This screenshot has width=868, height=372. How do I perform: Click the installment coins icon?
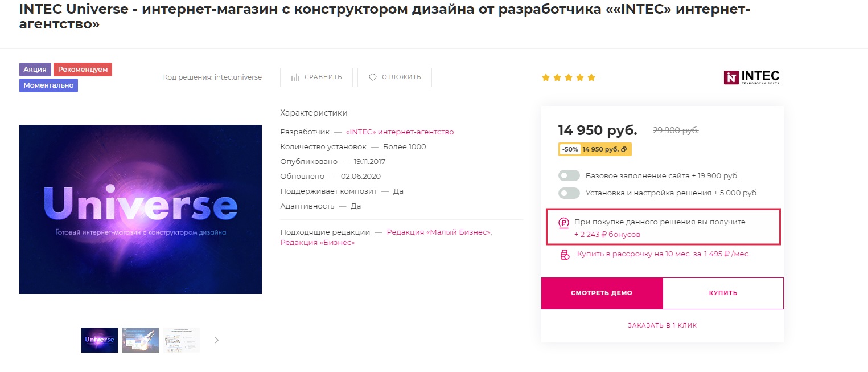tap(565, 255)
